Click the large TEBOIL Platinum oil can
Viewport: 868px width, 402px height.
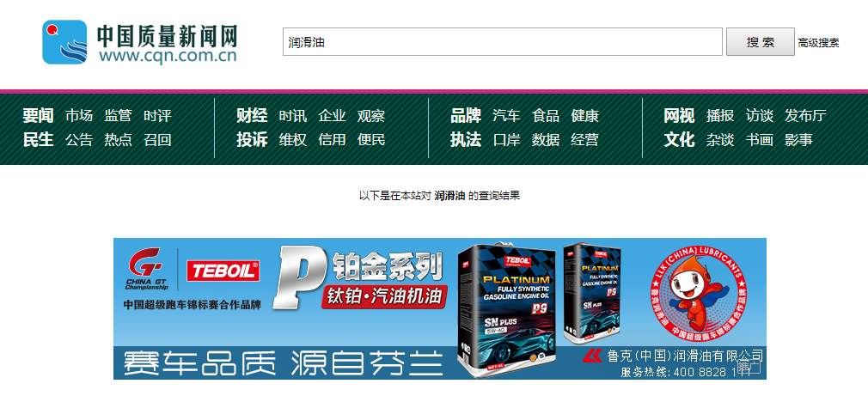[x=507, y=309]
